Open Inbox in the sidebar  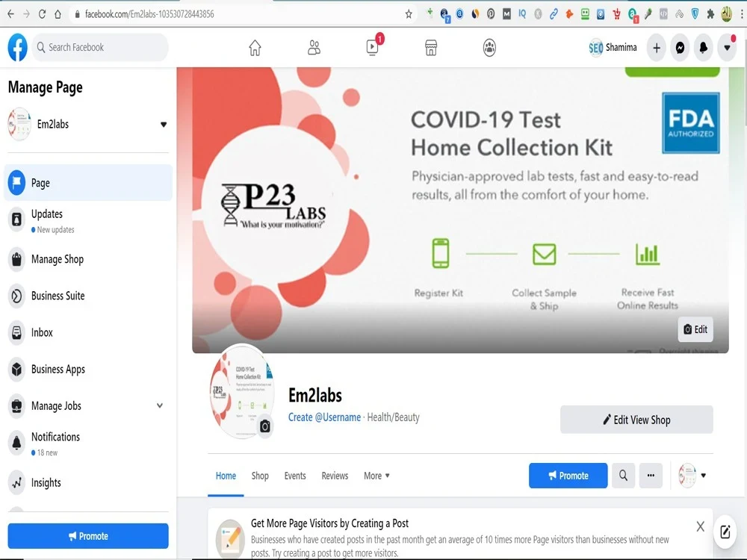click(x=88, y=332)
